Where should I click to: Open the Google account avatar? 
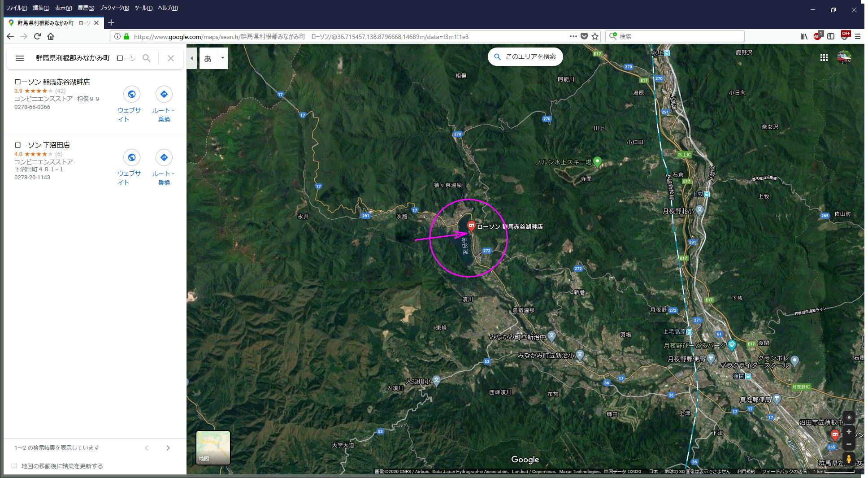(844, 57)
